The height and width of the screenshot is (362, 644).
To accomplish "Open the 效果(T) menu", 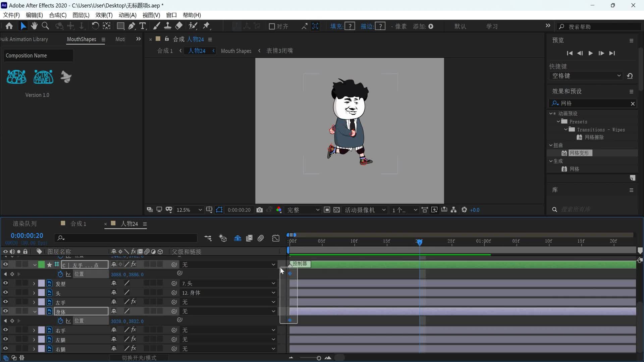I will pos(104,15).
